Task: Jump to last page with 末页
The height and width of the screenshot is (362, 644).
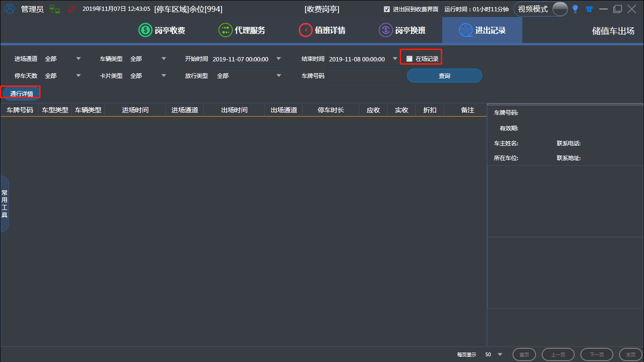Action: 631,354
